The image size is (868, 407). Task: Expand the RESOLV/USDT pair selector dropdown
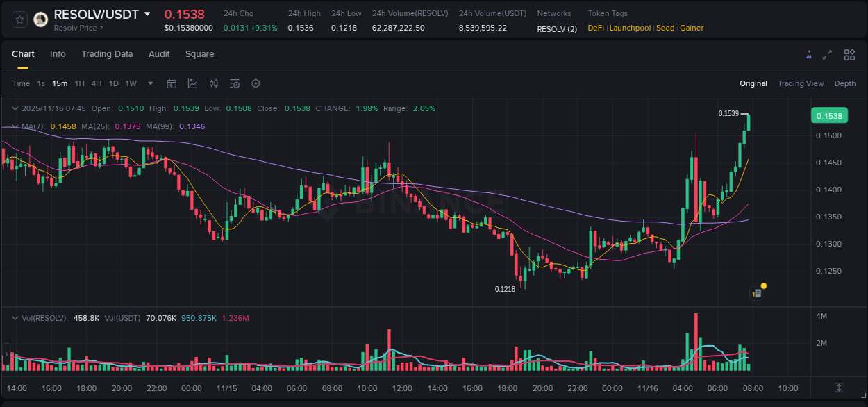(x=147, y=13)
